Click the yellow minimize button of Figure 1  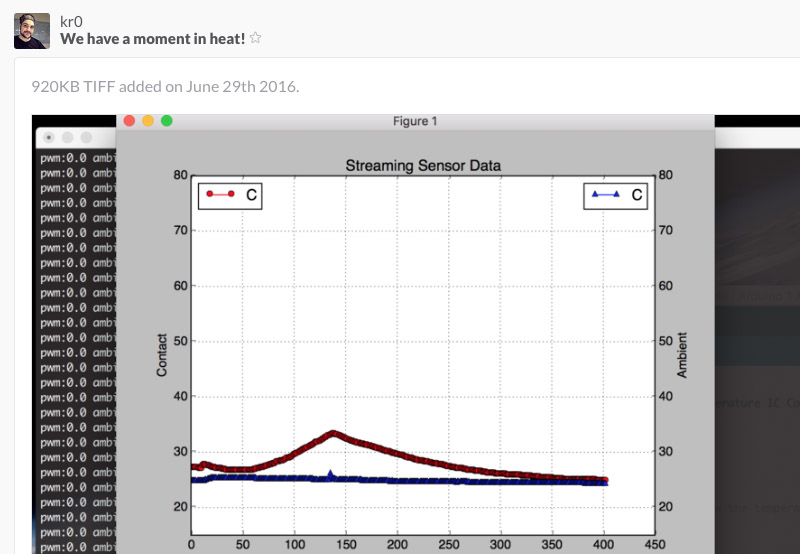148,121
